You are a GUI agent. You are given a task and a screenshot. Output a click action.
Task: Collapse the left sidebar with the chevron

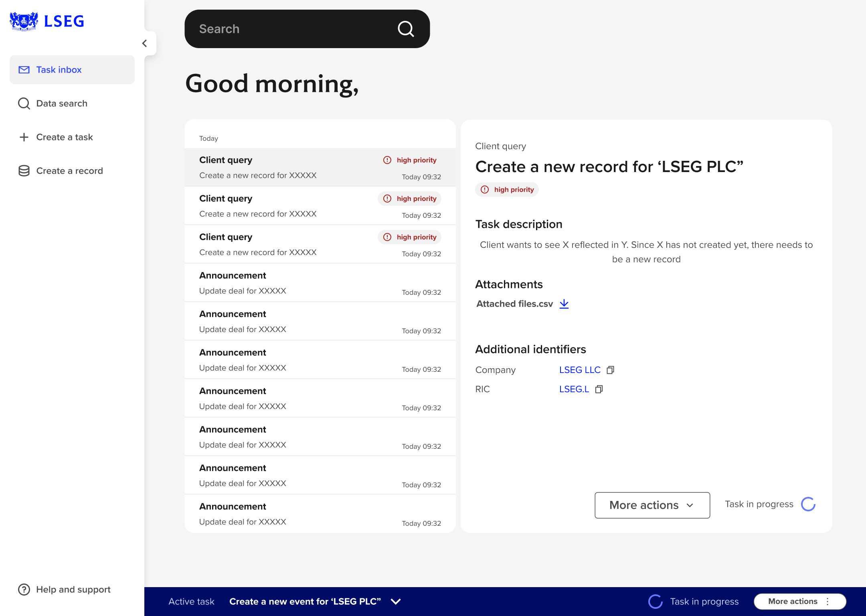tap(145, 43)
